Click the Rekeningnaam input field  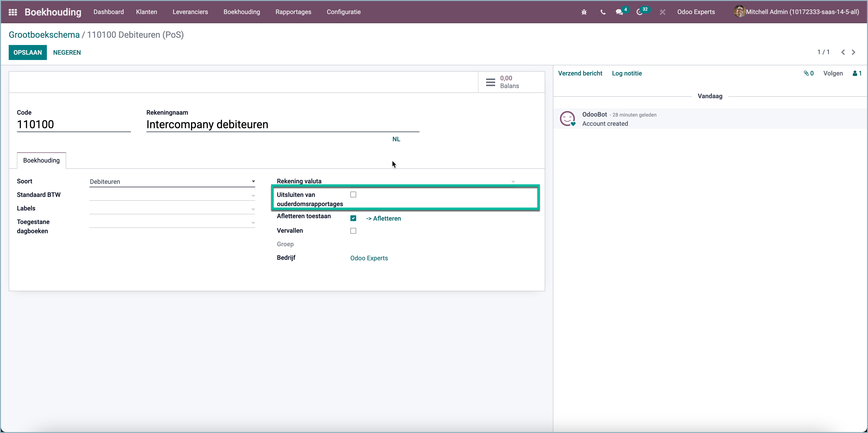[282, 124]
